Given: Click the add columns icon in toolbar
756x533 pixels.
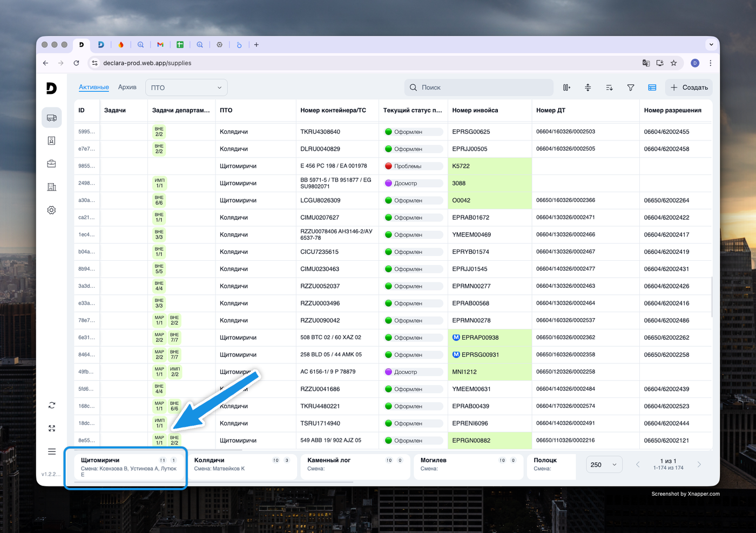Looking at the screenshot, I should pyautogui.click(x=566, y=87).
